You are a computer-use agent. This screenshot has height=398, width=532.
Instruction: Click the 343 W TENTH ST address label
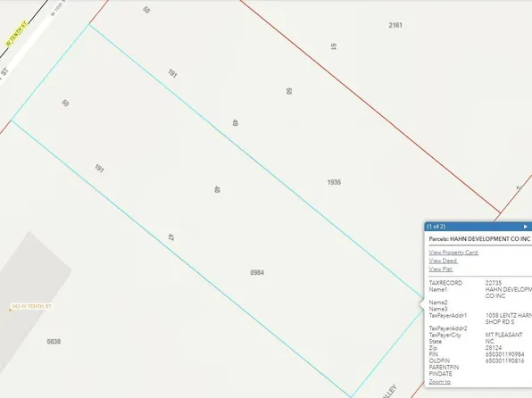click(x=31, y=306)
